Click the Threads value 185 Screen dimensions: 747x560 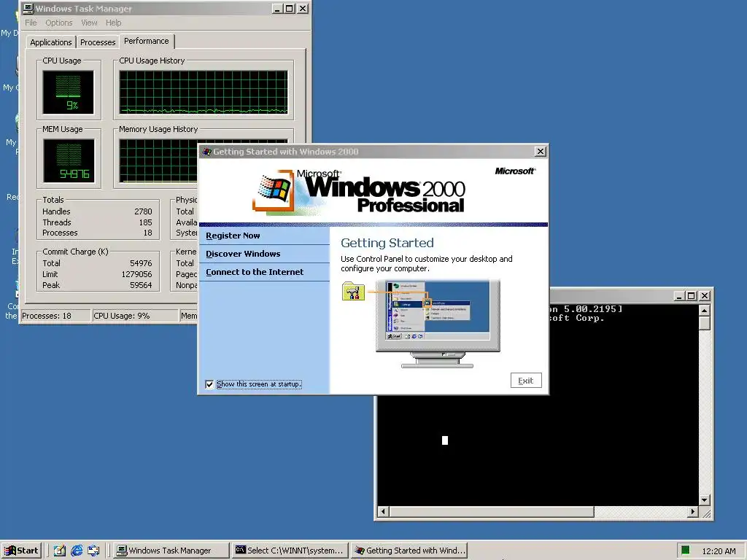pyautogui.click(x=145, y=222)
